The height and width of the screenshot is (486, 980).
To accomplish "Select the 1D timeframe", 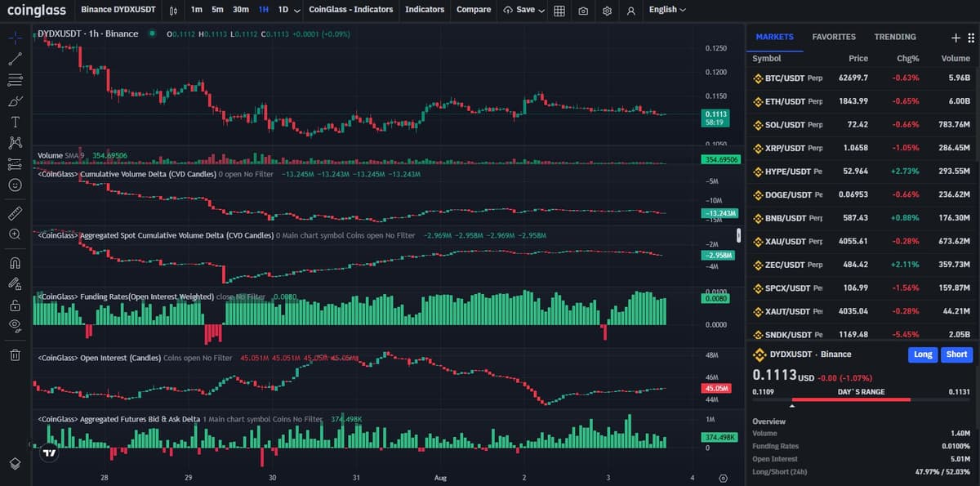I will (x=283, y=10).
